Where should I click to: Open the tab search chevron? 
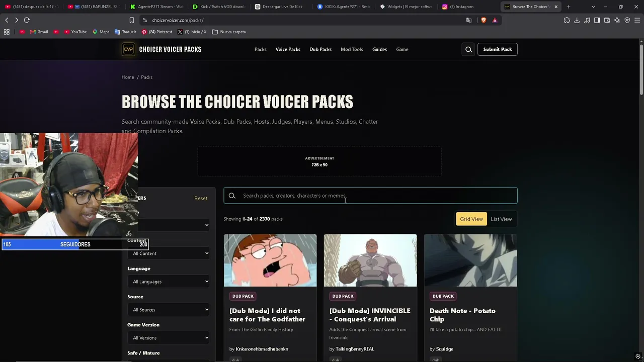click(593, 7)
